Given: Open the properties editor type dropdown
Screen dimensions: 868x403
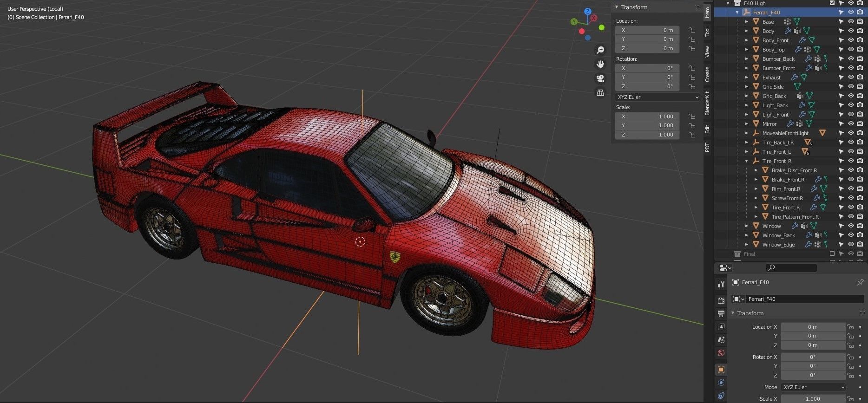Looking at the screenshot, I should click(725, 268).
